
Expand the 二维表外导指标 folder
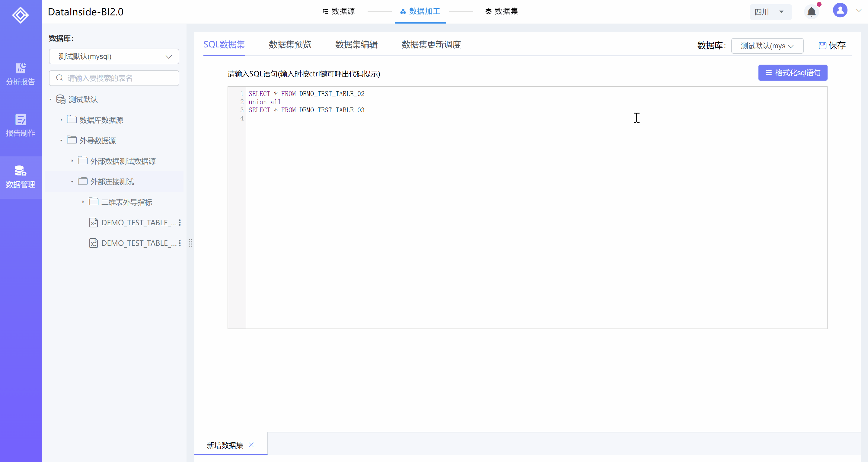click(83, 202)
